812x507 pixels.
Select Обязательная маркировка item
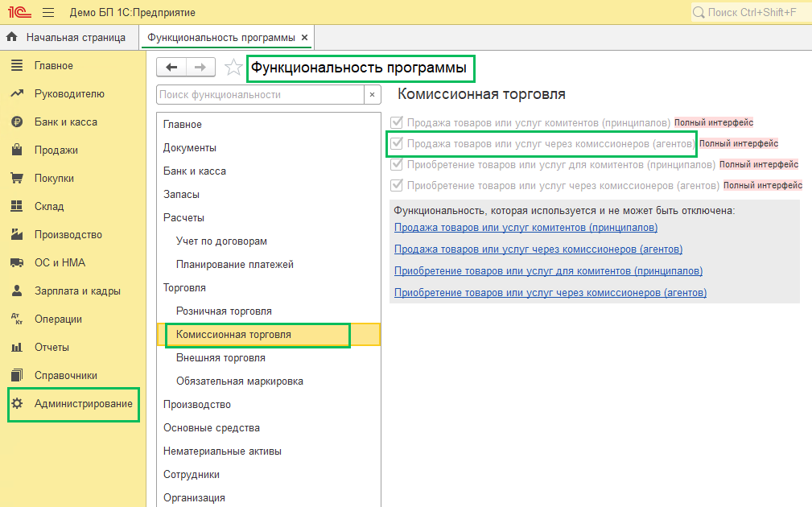tap(268, 381)
